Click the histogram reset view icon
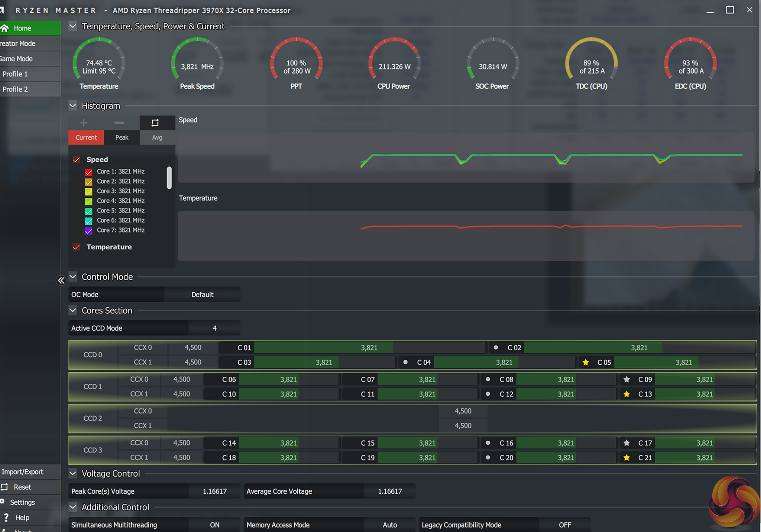 coord(155,123)
